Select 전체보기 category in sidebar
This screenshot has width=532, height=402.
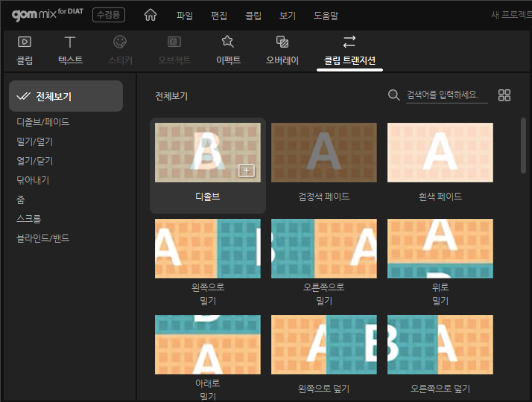[x=66, y=96]
